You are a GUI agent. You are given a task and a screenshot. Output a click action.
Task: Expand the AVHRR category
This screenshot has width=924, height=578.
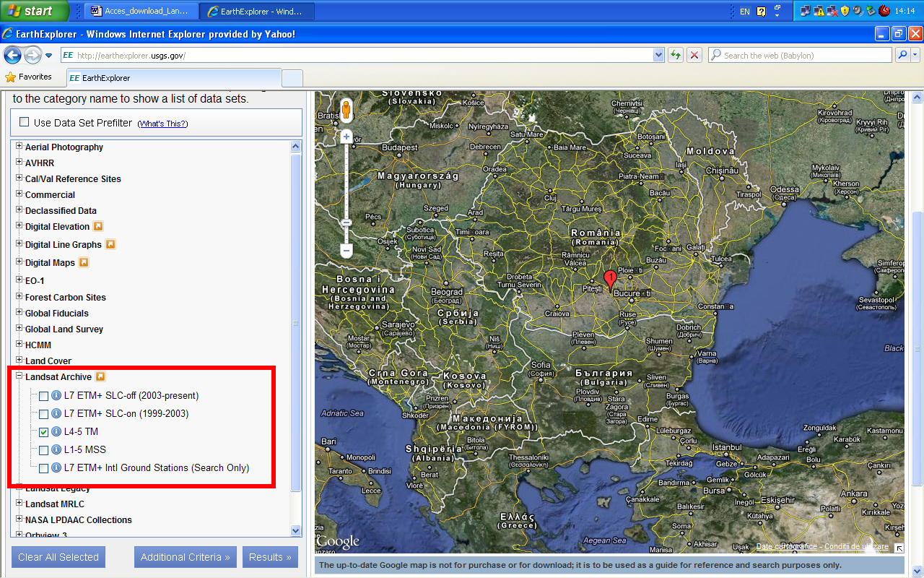tap(19, 163)
